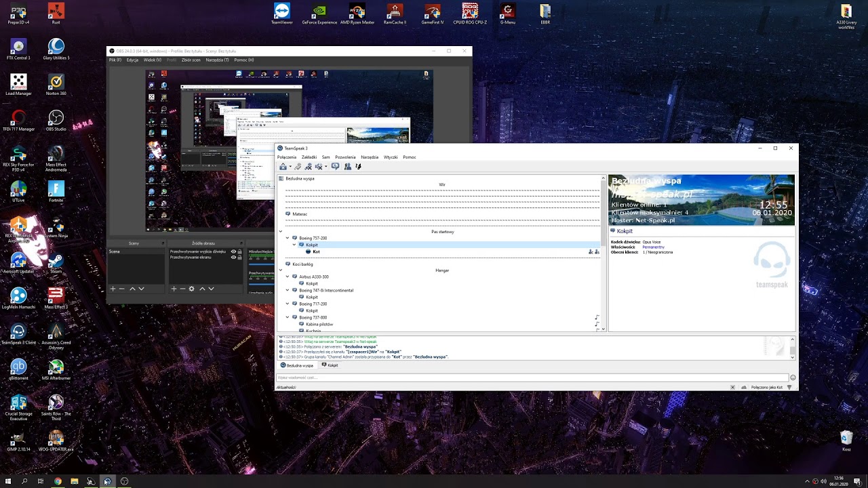Switch to Bezludna wyspa chat tab
The image size is (868, 488).
tap(297, 365)
